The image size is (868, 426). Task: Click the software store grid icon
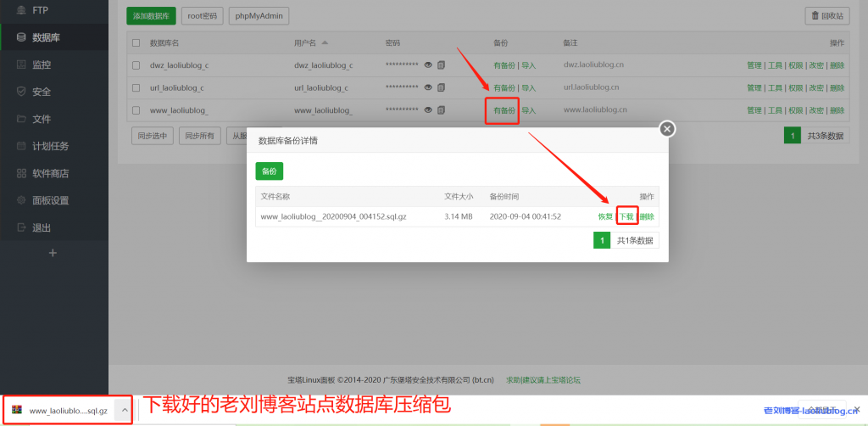click(x=21, y=173)
